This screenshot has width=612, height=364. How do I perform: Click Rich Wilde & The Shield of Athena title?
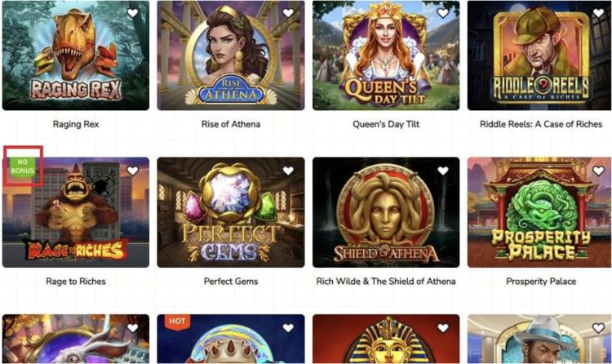point(386,282)
